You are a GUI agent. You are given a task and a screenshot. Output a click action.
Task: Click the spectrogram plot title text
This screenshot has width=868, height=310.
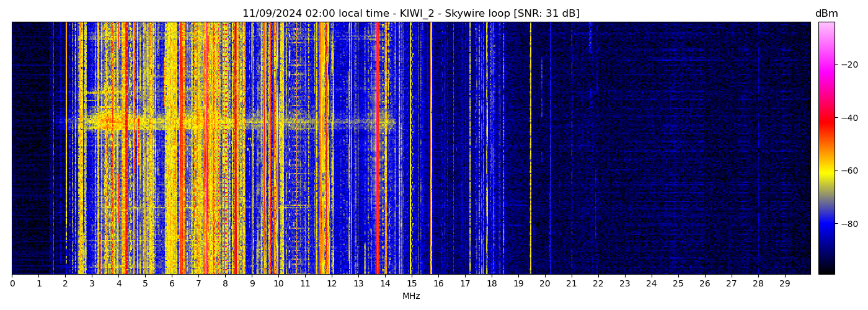pos(410,14)
